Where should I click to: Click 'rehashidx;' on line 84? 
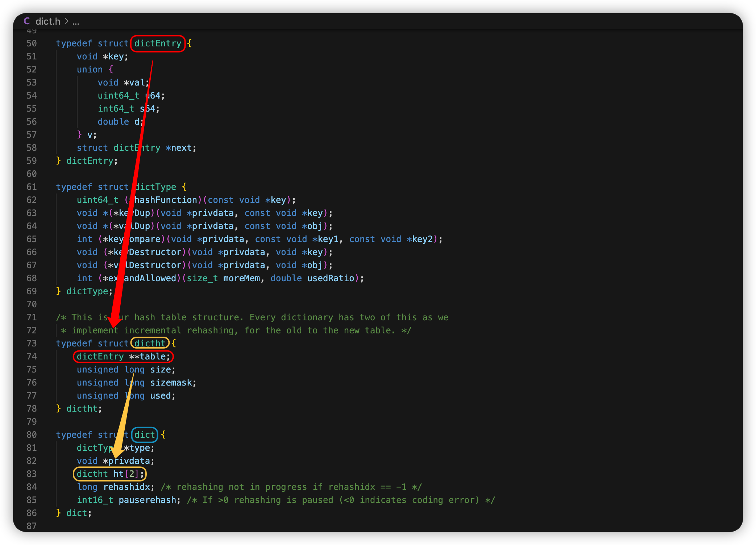[x=129, y=487]
